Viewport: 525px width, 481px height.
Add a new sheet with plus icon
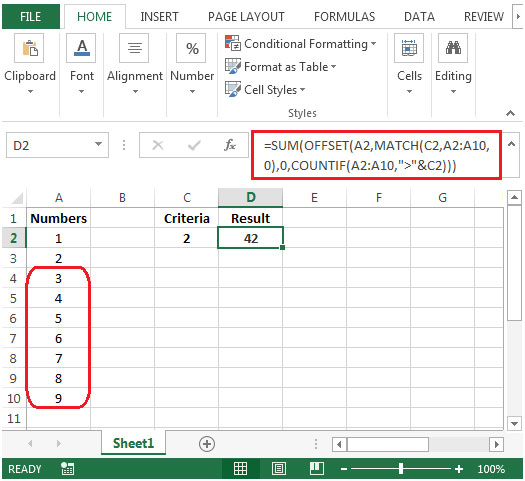[x=207, y=444]
